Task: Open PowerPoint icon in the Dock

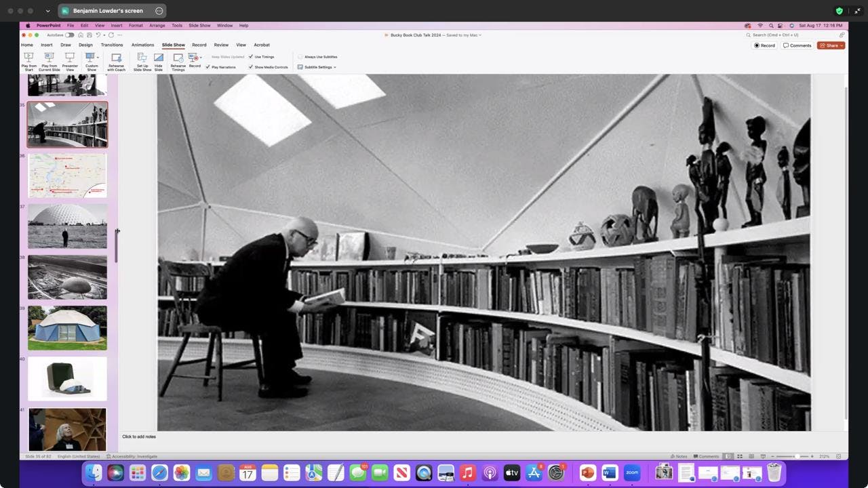Action: coord(588,472)
